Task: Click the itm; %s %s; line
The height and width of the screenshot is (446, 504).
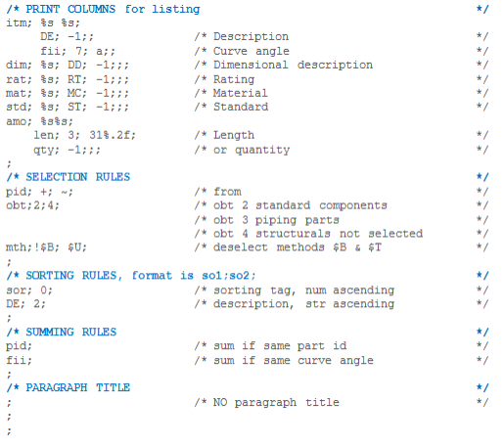Action: 43,22
